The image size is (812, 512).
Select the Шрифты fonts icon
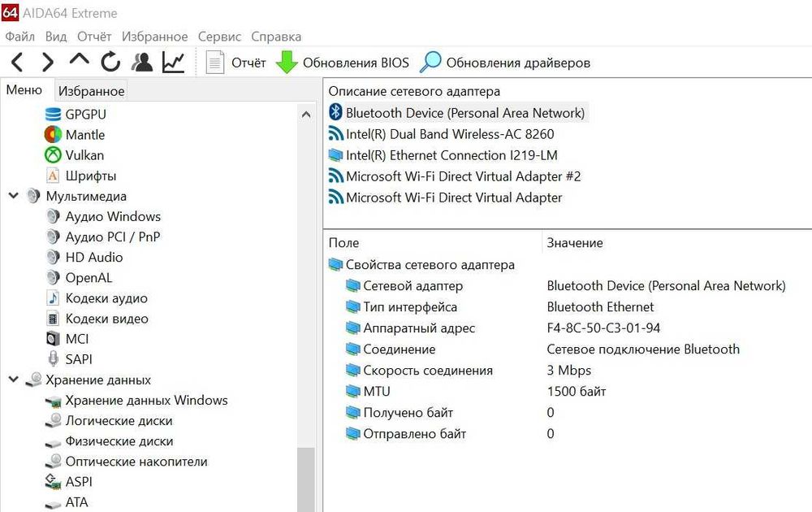pos(53,176)
